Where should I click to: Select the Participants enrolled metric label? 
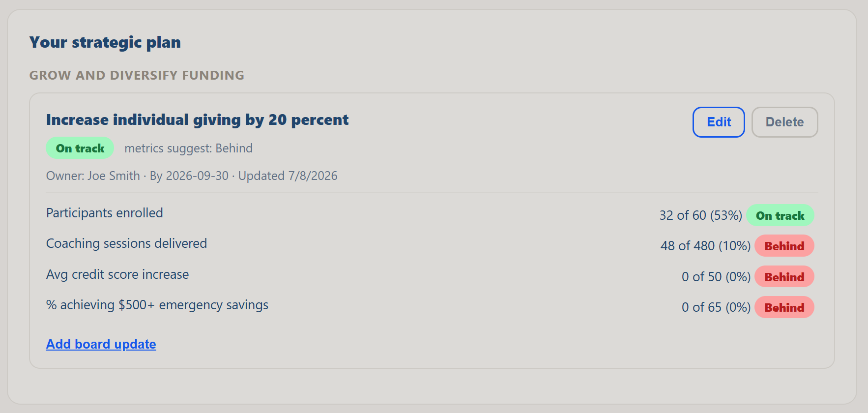(x=105, y=213)
